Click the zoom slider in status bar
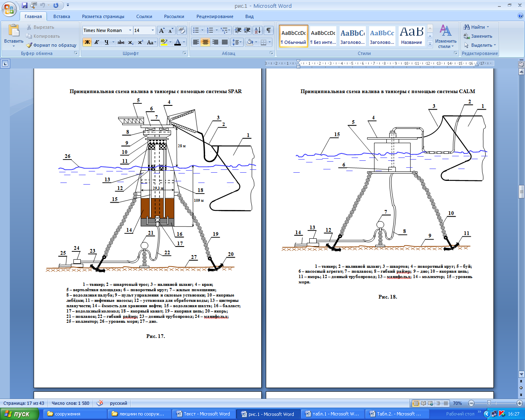Viewport: 525px width, 420px height. coord(489,403)
